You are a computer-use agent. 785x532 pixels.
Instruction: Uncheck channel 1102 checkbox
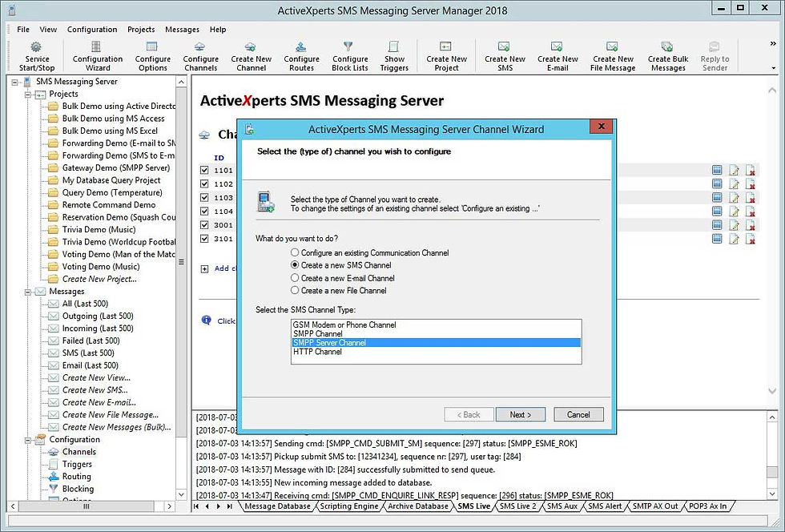pos(204,183)
